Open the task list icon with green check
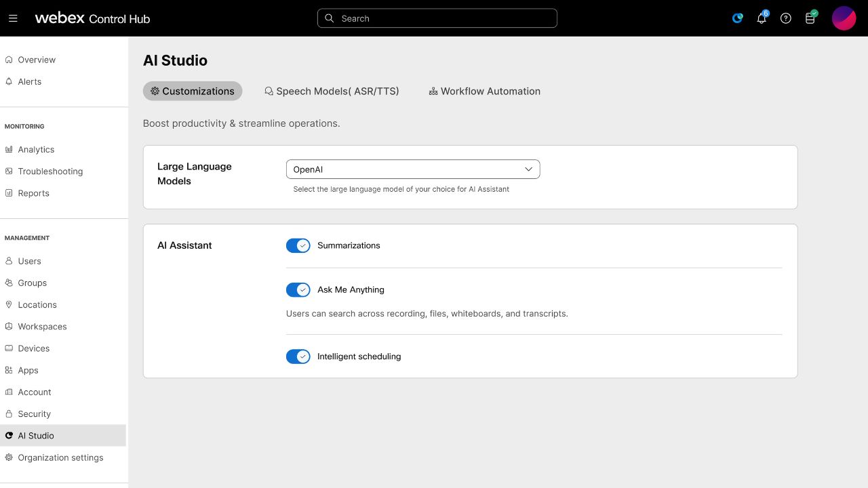 coord(810,18)
